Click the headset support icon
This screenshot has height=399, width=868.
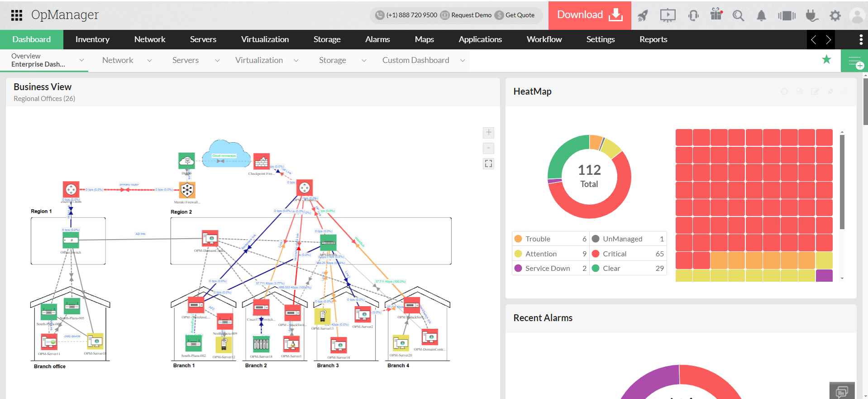coord(693,16)
